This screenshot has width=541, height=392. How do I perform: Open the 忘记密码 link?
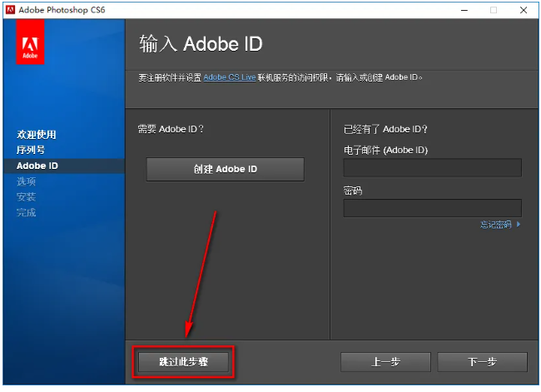[x=495, y=224]
